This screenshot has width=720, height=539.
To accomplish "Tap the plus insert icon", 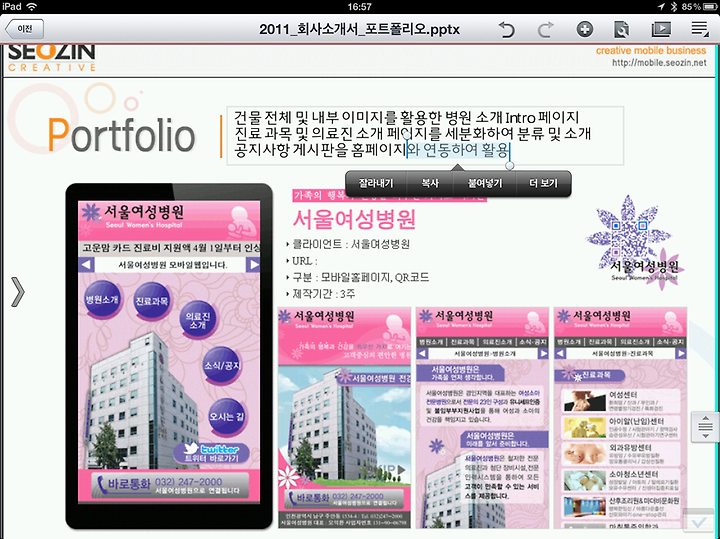I will coord(585,29).
